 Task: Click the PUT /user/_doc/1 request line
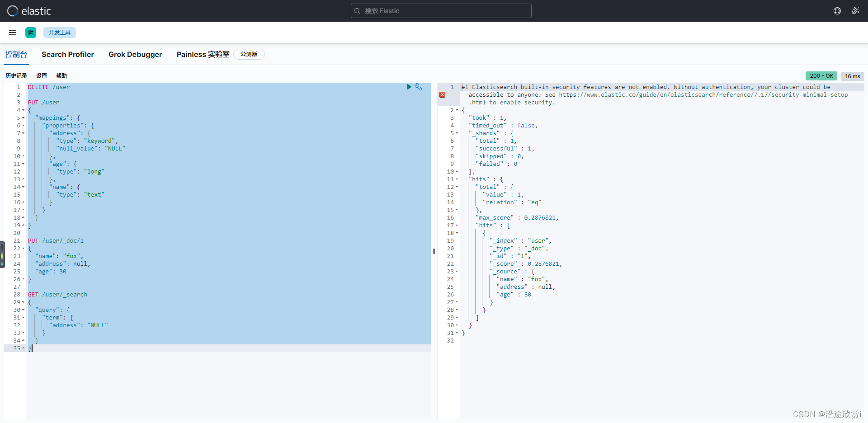click(56, 240)
